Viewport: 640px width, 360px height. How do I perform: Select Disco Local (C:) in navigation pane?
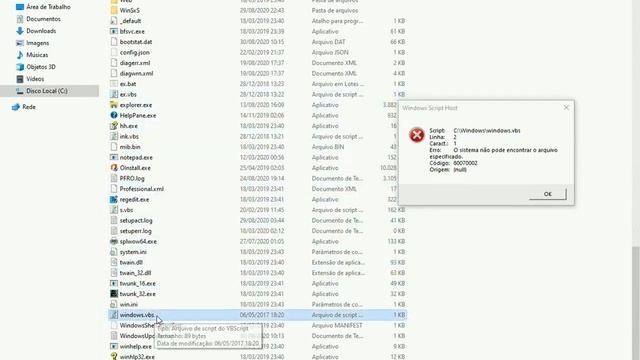pyautogui.click(x=49, y=91)
